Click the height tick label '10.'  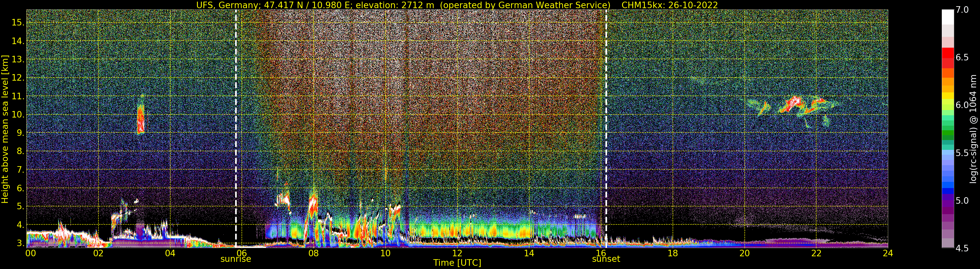[x=18, y=115]
